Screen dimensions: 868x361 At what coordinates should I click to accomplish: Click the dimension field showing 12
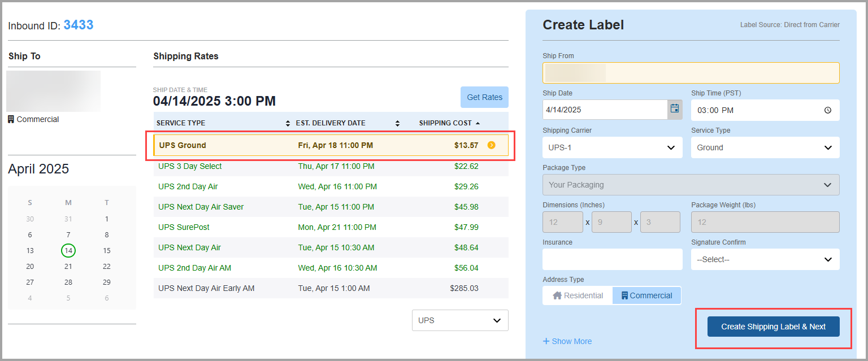563,222
